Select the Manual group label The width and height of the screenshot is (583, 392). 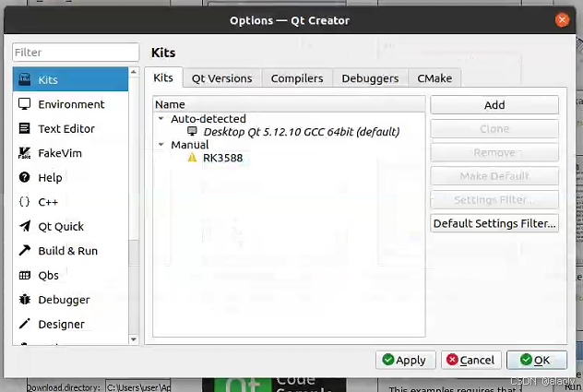click(190, 145)
